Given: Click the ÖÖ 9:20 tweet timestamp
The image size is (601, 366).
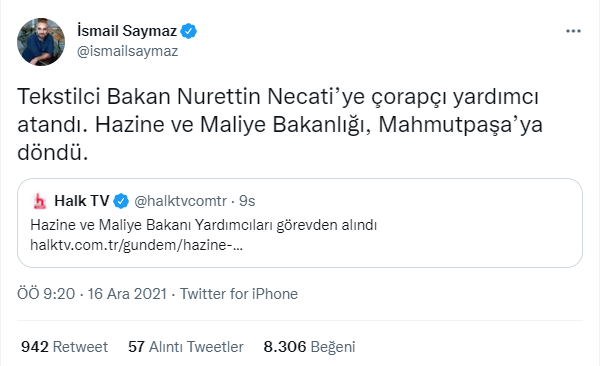Looking at the screenshot, I should click(46, 294).
